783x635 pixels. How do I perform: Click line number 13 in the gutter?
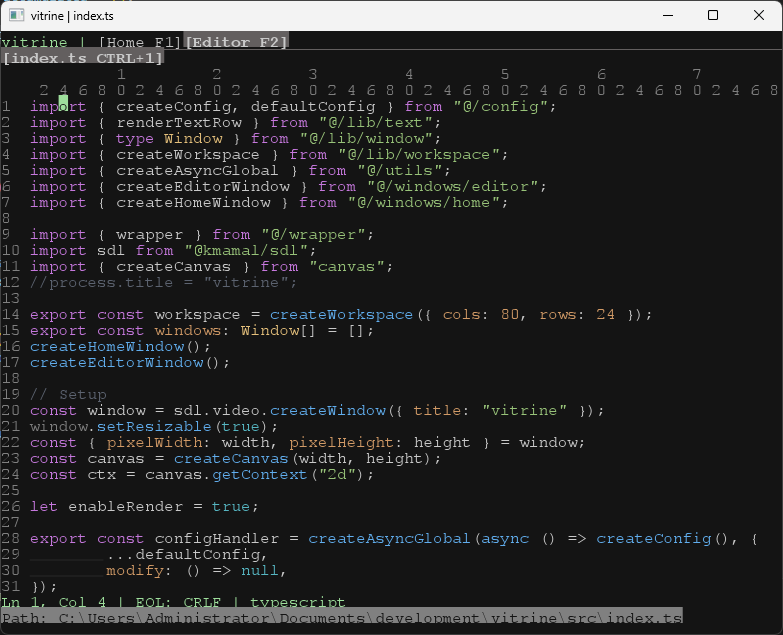click(x=10, y=299)
